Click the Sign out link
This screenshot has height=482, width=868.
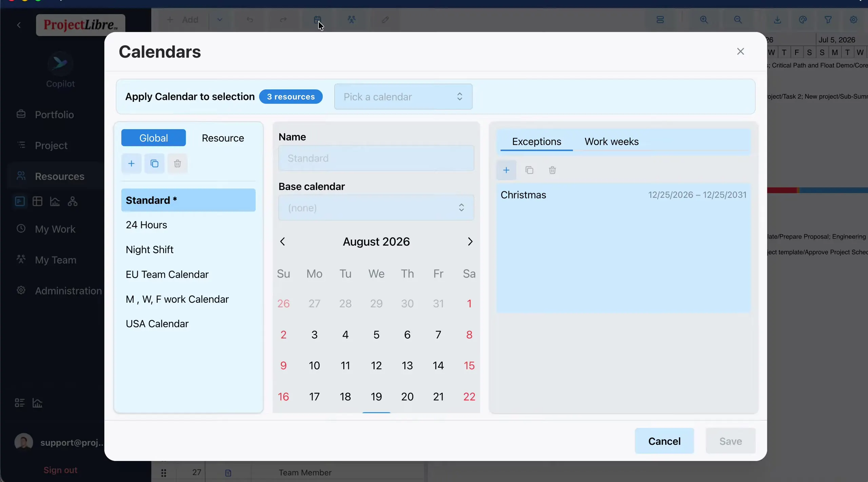tap(60, 470)
